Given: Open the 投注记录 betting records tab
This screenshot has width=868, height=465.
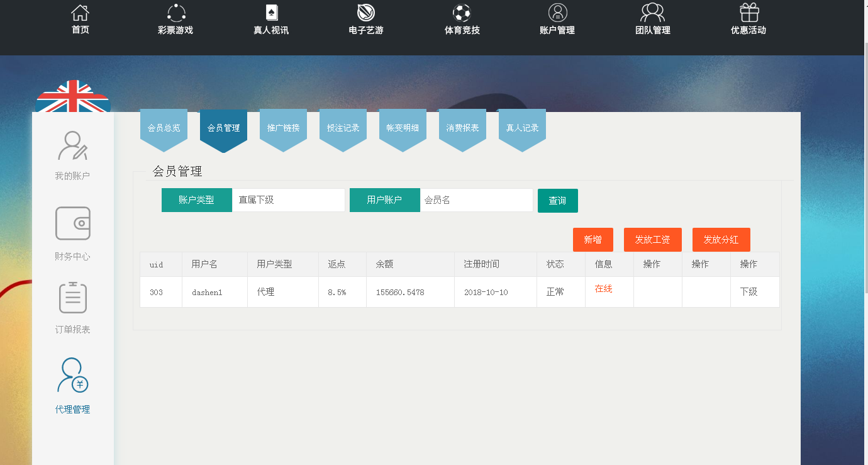Looking at the screenshot, I should coord(343,128).
